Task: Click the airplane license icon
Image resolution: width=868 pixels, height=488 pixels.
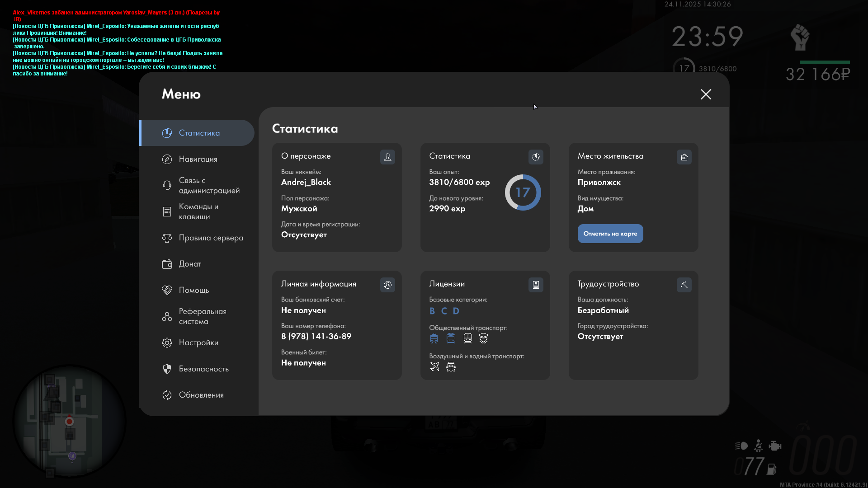Action: [x=434, y=367]
